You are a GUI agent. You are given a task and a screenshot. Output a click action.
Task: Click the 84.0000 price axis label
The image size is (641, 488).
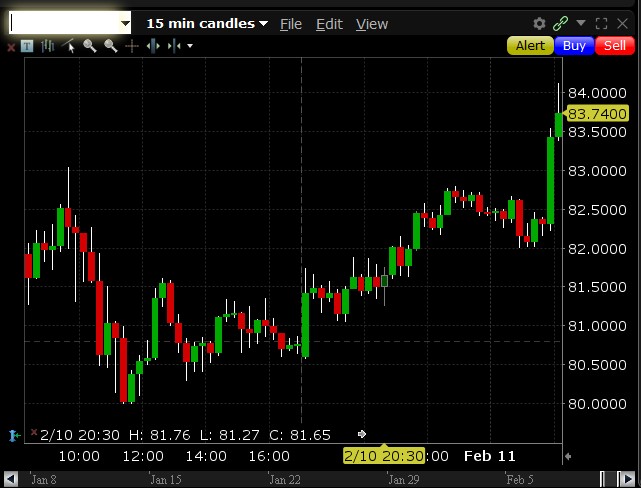coord(597,93)
